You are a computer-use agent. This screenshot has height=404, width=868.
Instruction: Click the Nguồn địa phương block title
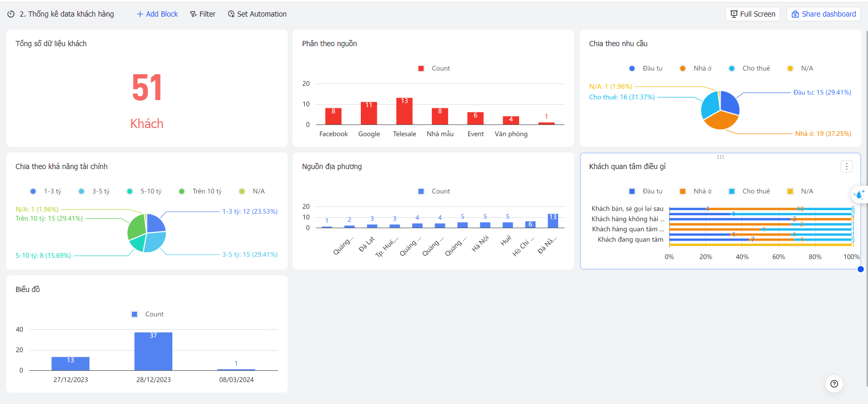coord(332,166)
